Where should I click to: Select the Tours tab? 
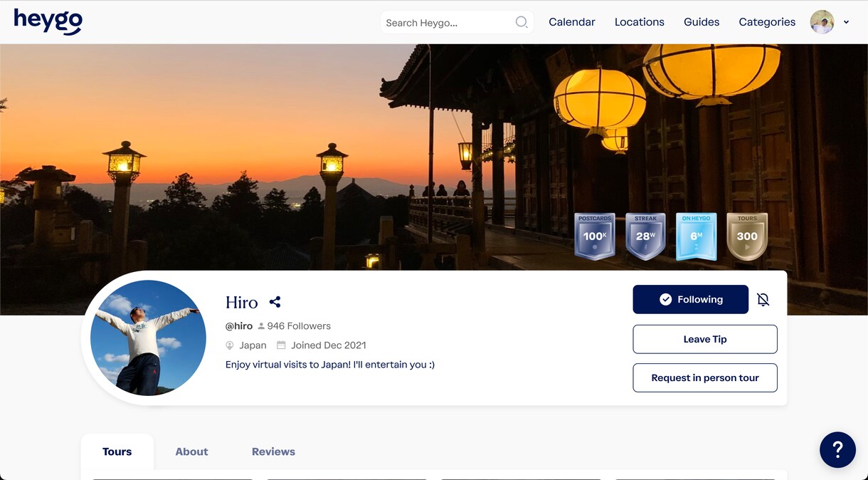pos(117,452)
